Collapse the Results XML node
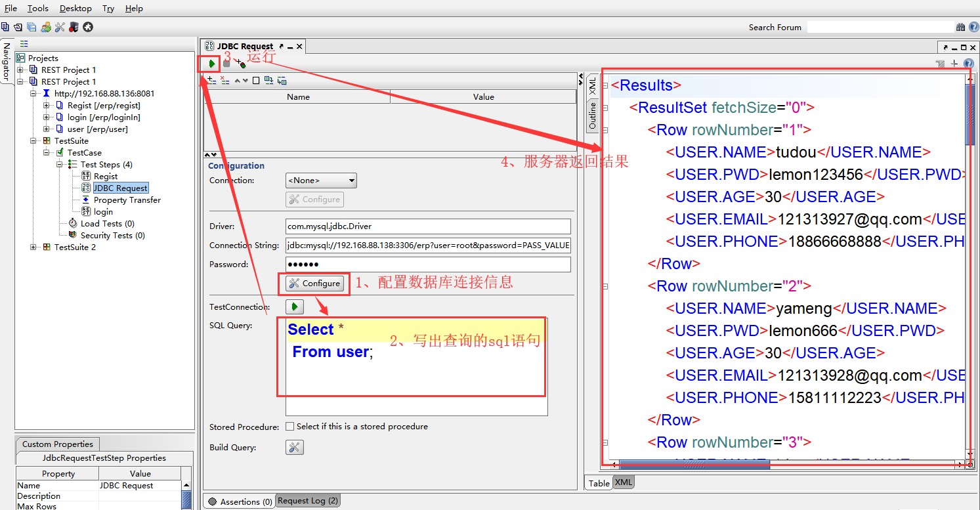The image size is (980, 510). (605, 85)
